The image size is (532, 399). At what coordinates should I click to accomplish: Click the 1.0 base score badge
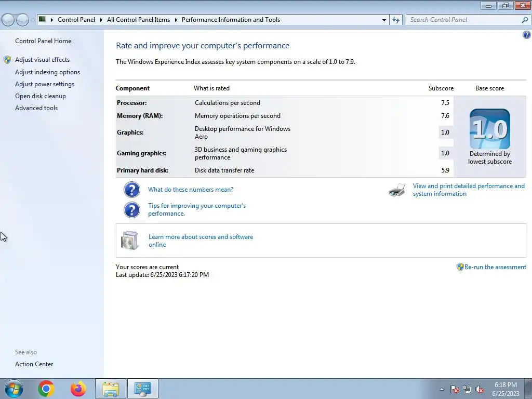coord(489,129)
